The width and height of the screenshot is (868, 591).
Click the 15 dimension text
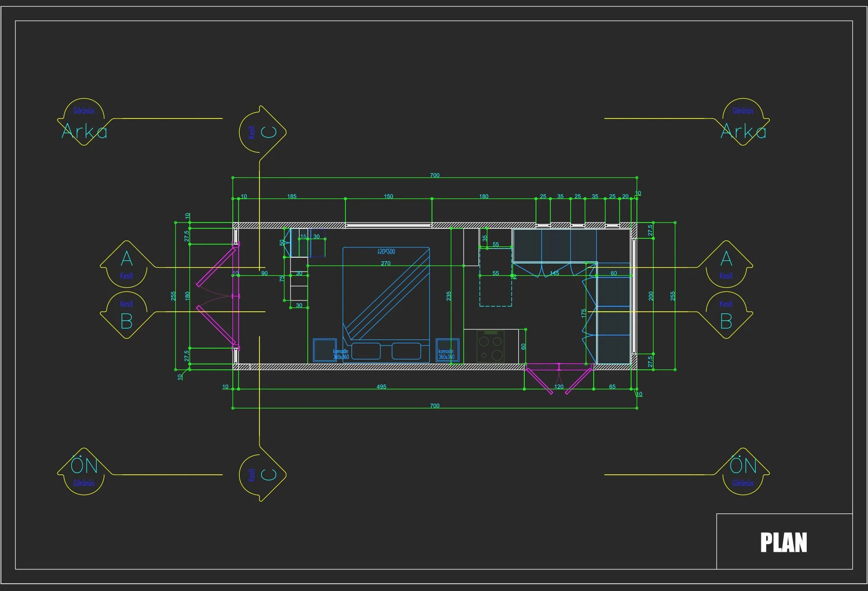point(303,236)
